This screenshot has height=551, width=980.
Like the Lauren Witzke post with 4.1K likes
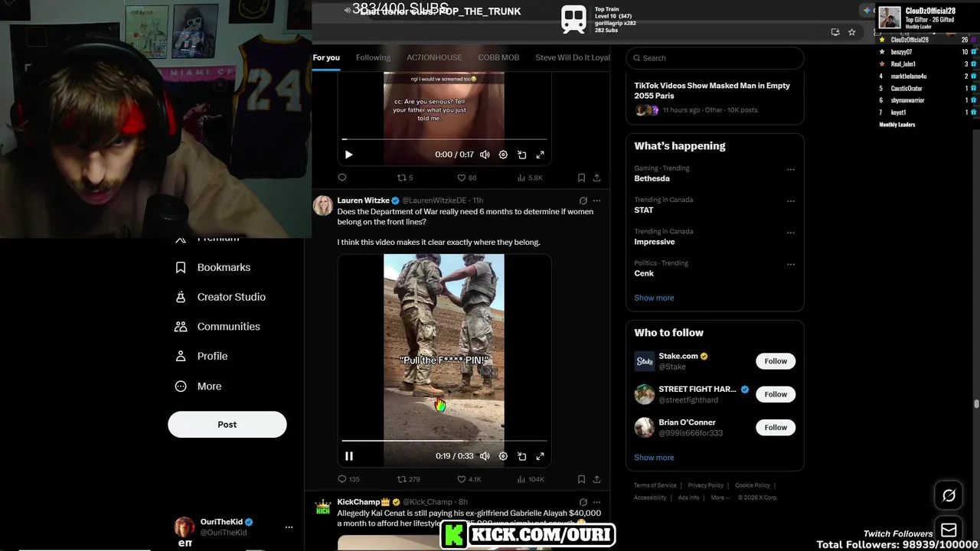point(469,479)
